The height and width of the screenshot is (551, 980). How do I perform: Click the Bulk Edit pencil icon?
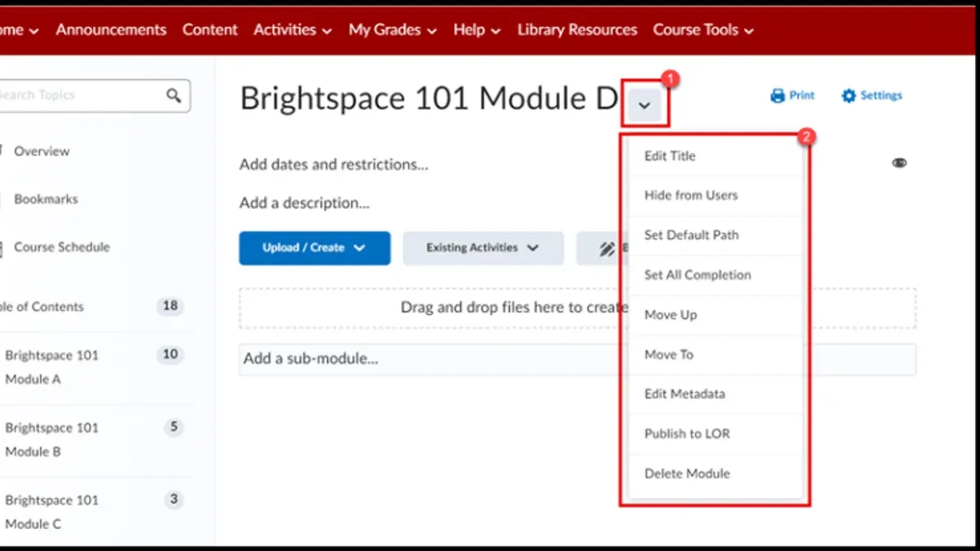point(607,248)
